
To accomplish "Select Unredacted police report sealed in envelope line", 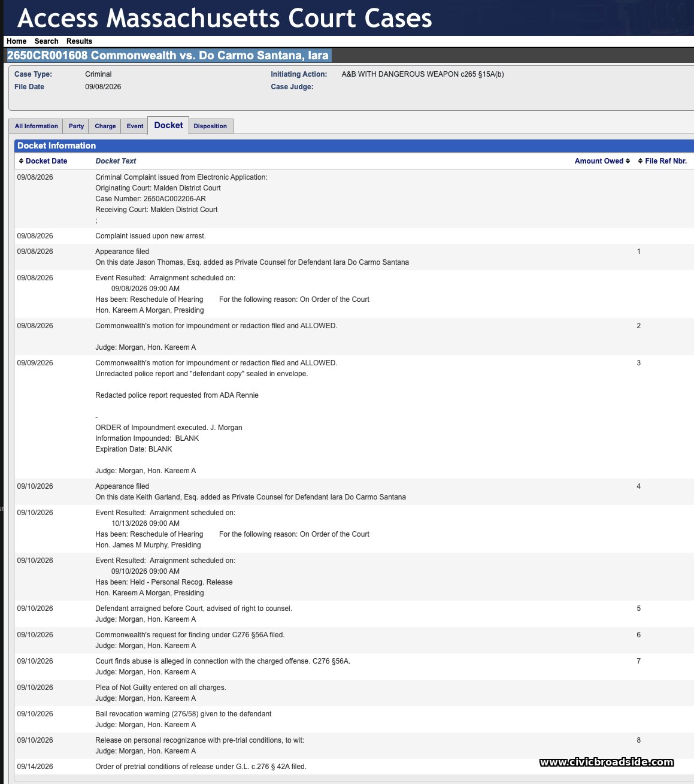I will click(x=201, y=374).
